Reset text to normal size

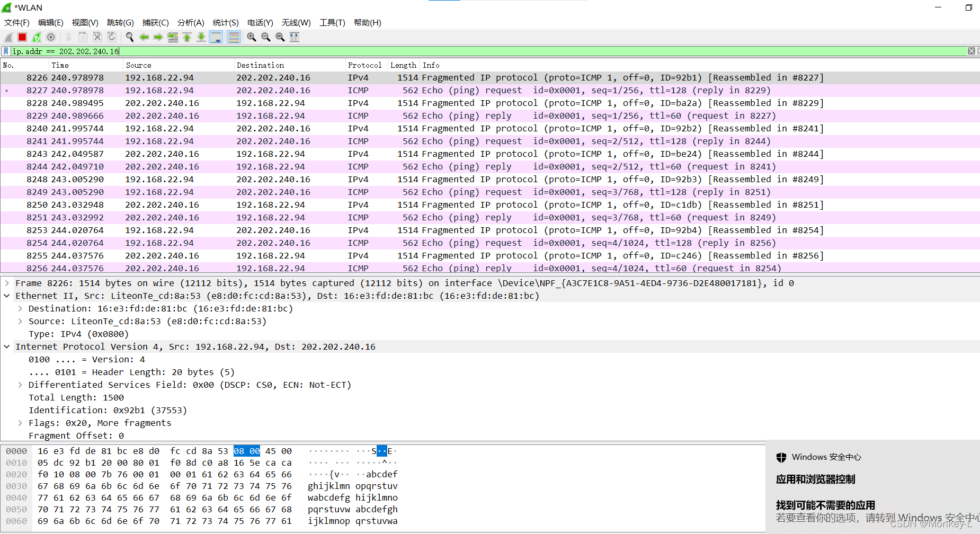tap(280, 37)
